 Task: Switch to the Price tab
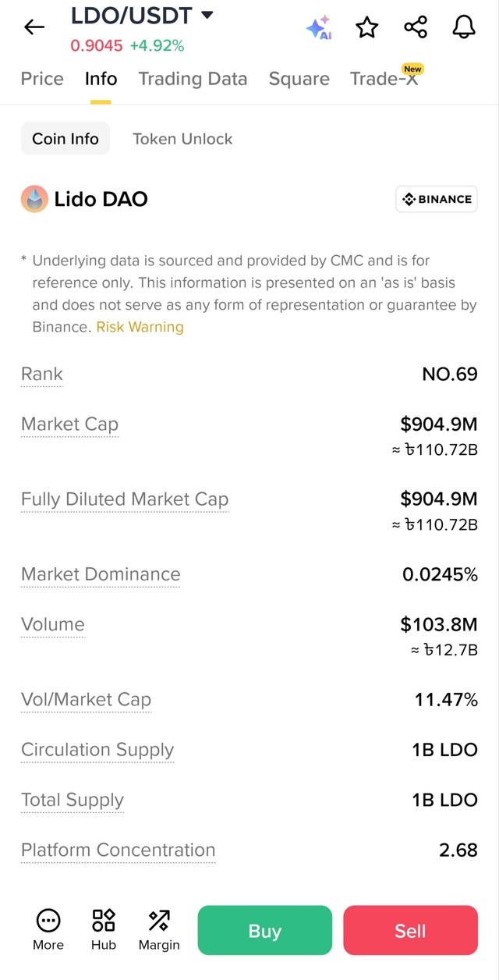tap(42, 79)
